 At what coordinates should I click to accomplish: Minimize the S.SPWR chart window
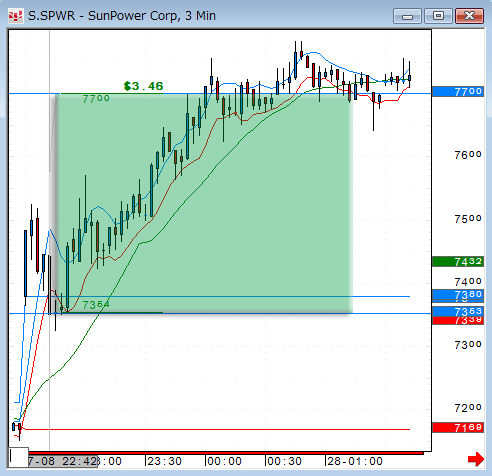point(407,16)
